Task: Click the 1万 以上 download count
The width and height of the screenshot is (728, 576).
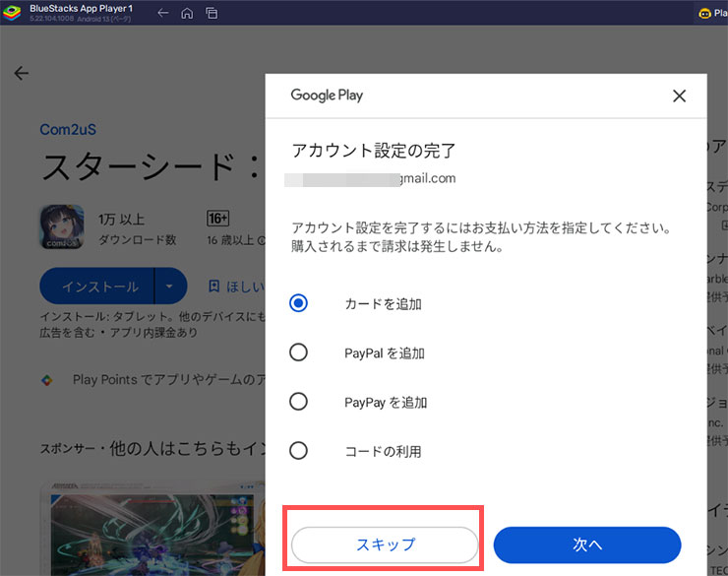Action: coord(121,220)
